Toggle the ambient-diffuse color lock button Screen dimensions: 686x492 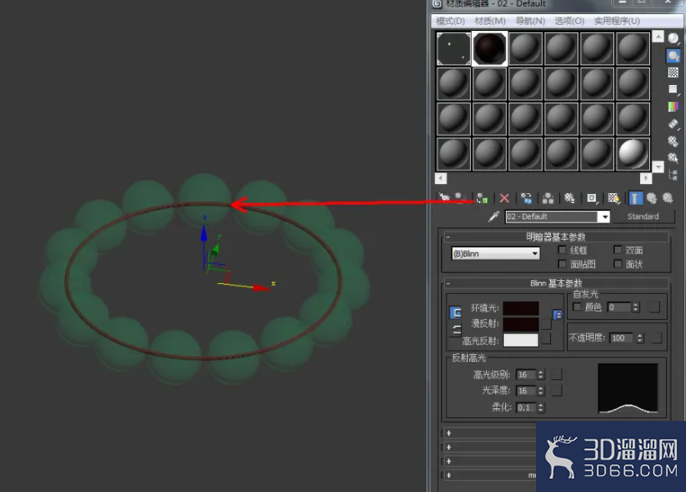coord(455,312)
